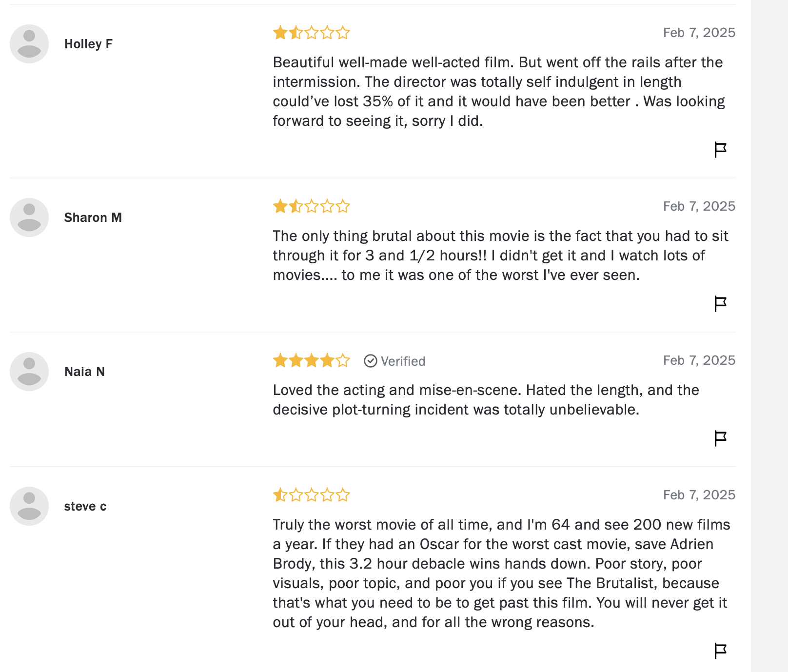
Task: Flag Naia N's review
Action: pos(720,438)
